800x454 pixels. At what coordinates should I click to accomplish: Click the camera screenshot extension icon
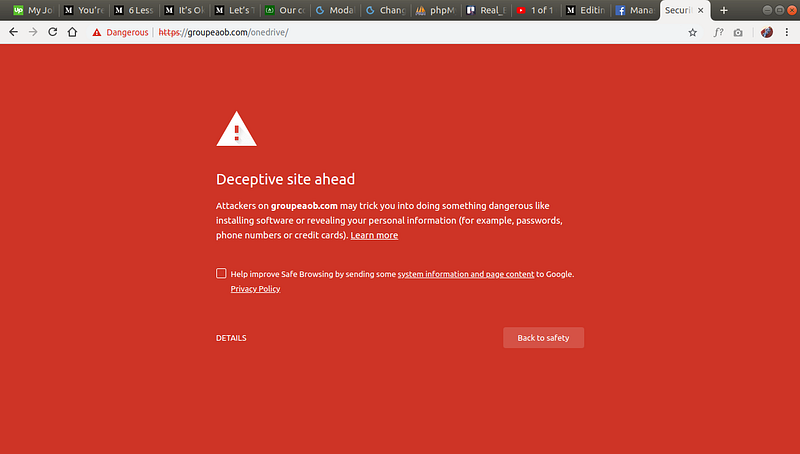click(x=738, y=33)
